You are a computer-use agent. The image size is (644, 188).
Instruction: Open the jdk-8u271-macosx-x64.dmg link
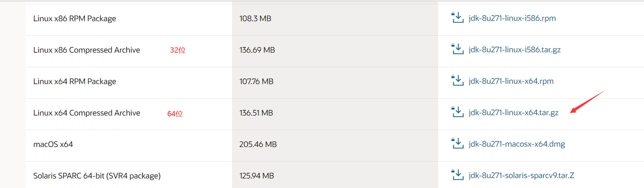(x=517, y=144)
